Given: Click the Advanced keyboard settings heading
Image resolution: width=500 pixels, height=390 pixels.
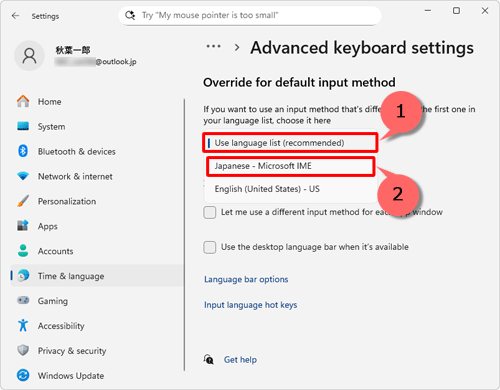Looking at the screenshot, I should coord(362,48).
